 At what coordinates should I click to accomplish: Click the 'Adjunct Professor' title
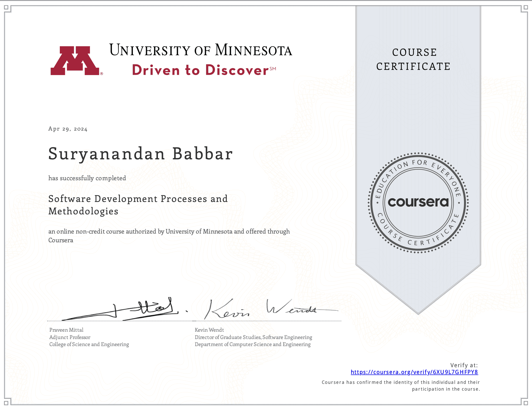(70, 337)
